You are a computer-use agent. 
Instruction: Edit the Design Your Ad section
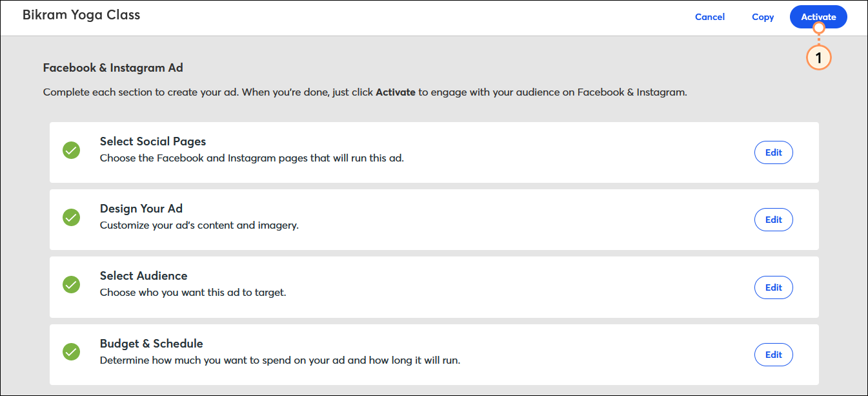point(774,220)
